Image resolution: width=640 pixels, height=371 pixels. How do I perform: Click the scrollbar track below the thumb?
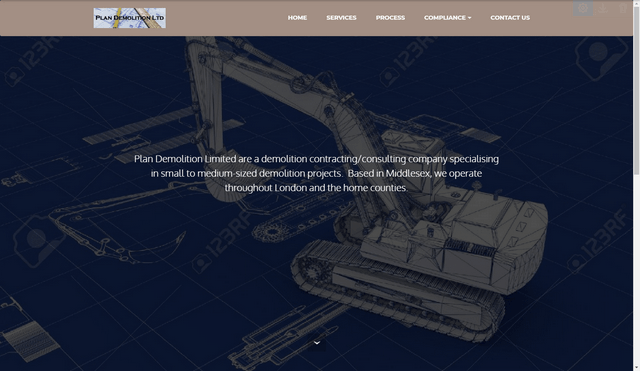pyautogui.click(x=636, y=269)
